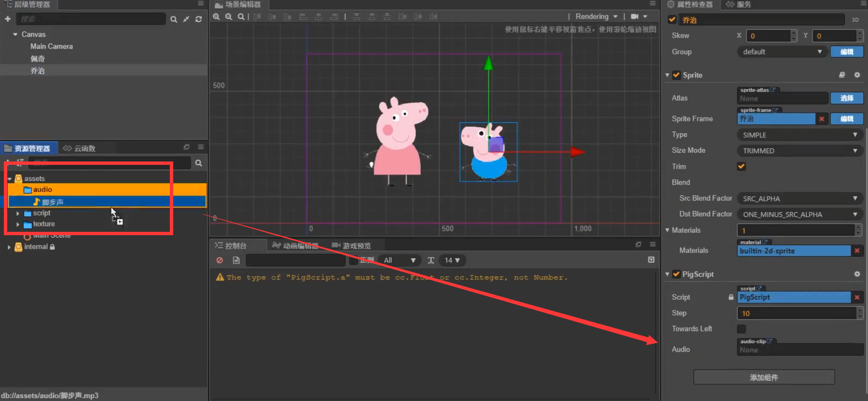Screen dimensions: 868x401
Task: Remove the Sprite Frame 乔治 reference
Action: [821, 119]
